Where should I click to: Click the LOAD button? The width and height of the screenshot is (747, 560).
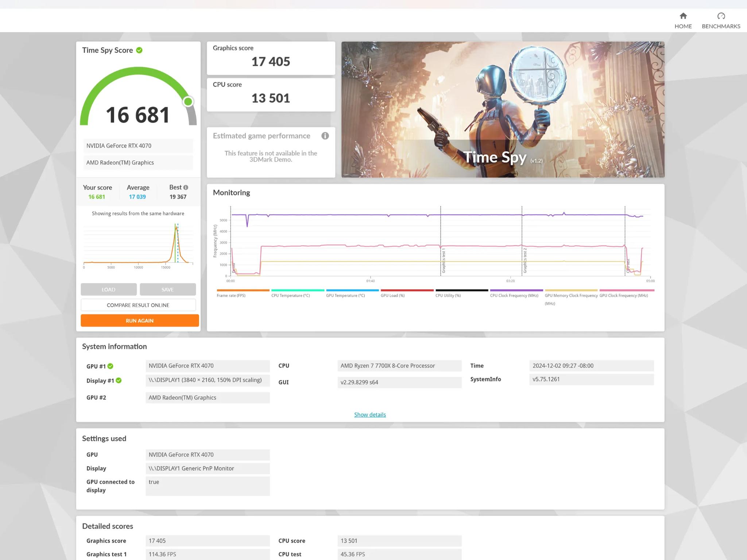(x=109, y=289)
